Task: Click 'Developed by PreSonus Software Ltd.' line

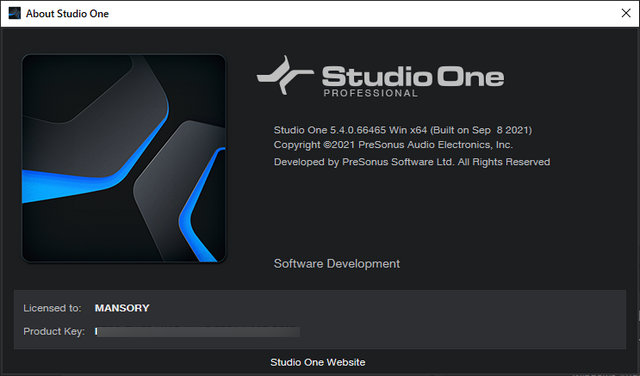Action: [412, 162]
